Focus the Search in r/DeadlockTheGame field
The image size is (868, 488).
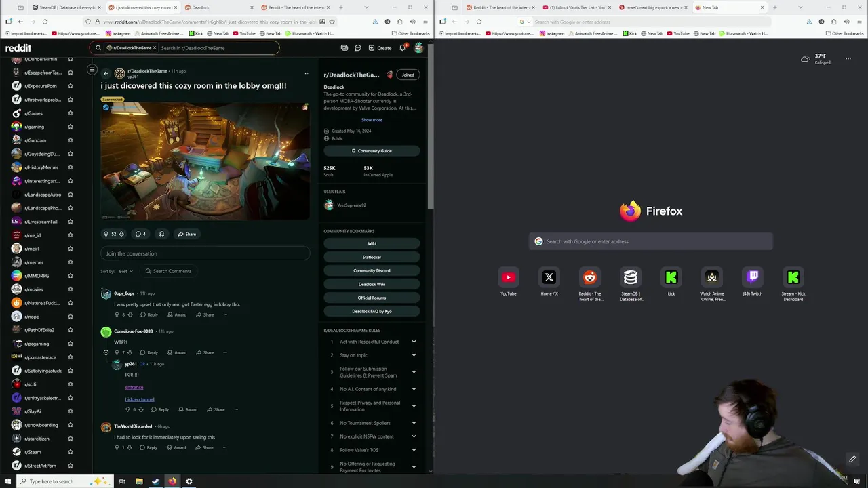pyautogui.click(x=217, y=48)
